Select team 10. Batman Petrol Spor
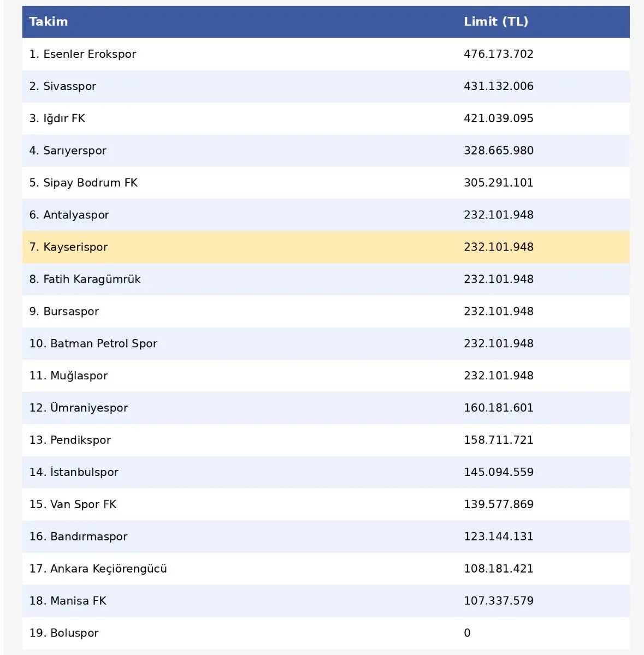The height and width of the screenshot is (655, 644). pyautogui.click(x=93, y=344)
